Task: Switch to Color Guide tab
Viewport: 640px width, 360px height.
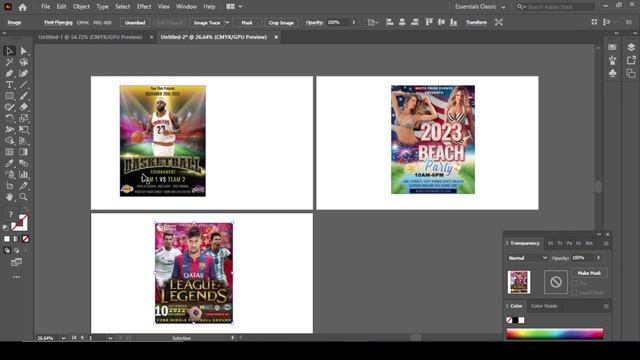Action: (x=544, y=306)
